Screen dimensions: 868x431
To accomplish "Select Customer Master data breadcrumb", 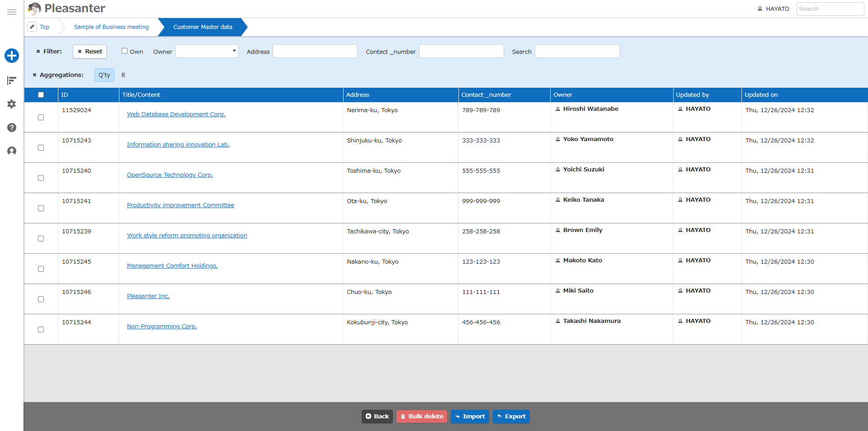I will [203, 27].
